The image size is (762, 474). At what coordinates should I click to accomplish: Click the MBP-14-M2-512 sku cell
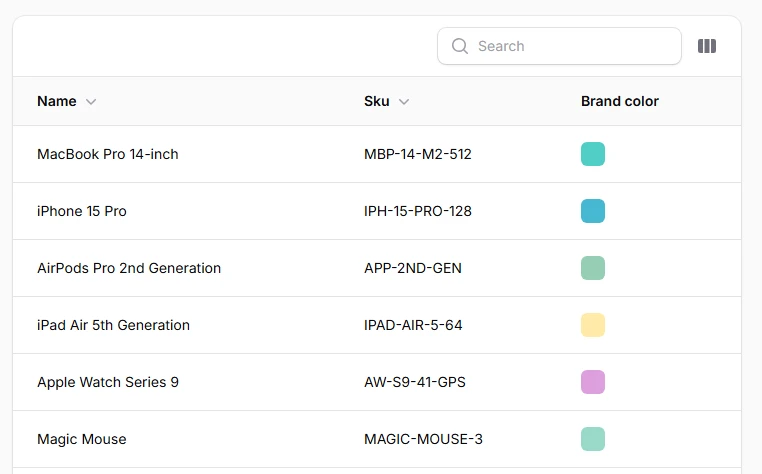[x=418, y=154]
